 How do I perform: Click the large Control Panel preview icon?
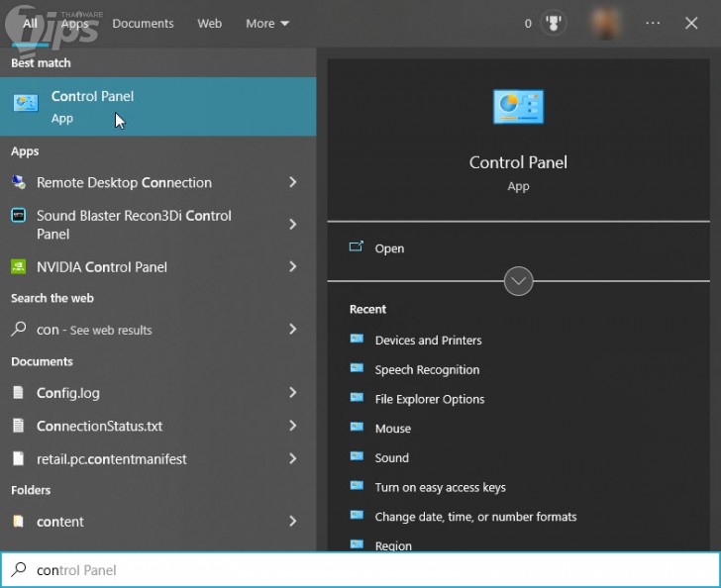click(518, 107)
